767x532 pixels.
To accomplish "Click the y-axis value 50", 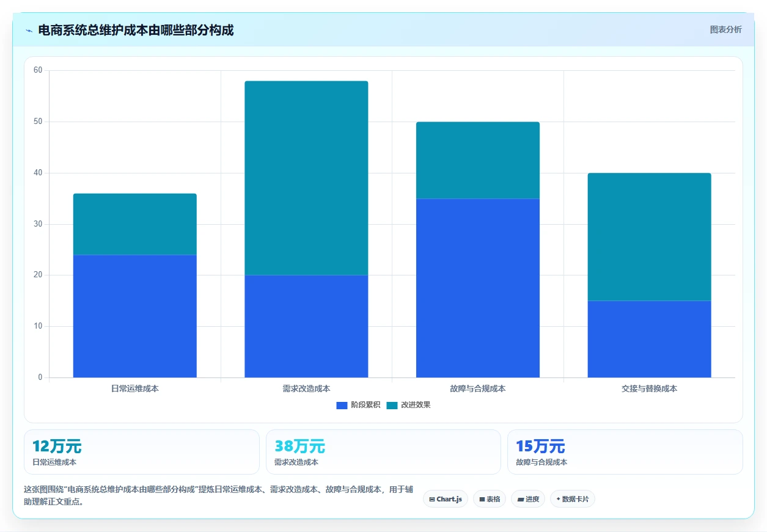I will (38, 122).
